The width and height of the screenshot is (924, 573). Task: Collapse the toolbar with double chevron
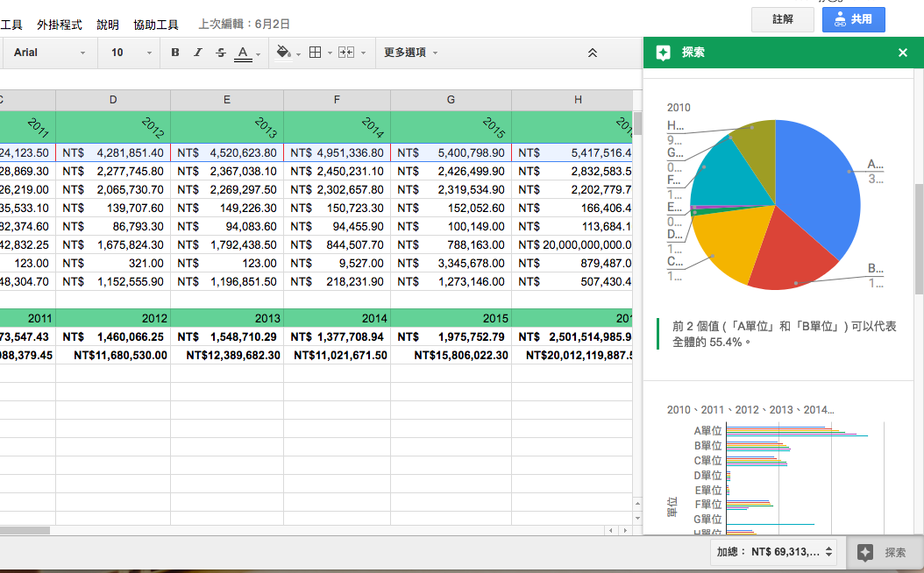[x=593, y=53]
